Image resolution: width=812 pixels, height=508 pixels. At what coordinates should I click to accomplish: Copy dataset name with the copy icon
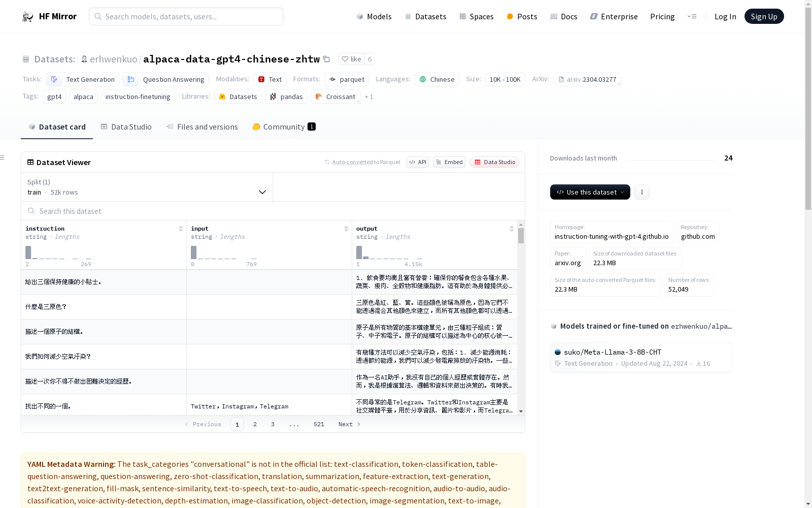click(326, 59)
